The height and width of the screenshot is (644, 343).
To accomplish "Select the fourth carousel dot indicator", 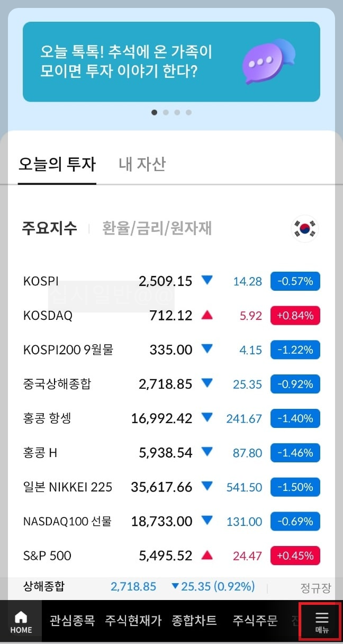I will click(188, 112).
